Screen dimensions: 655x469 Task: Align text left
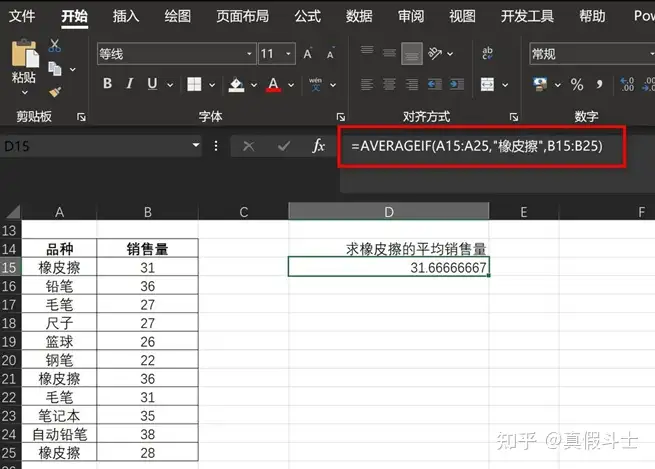(x=367, y=84)
